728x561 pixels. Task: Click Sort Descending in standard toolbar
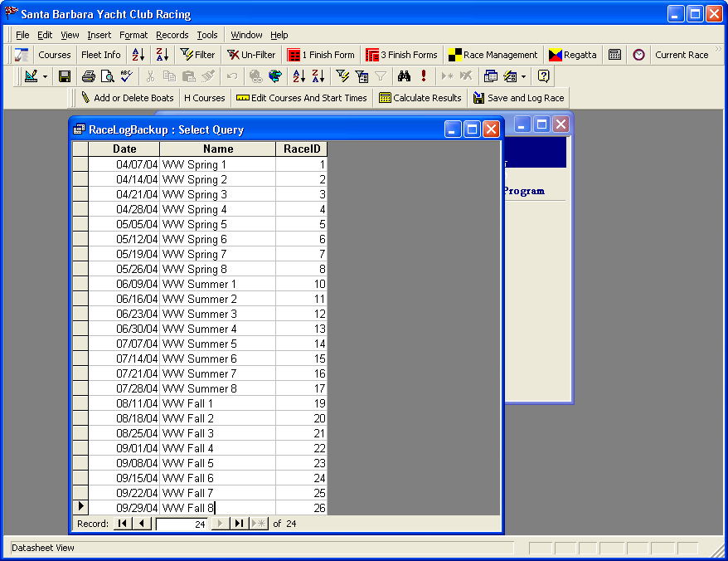point(318,76)
